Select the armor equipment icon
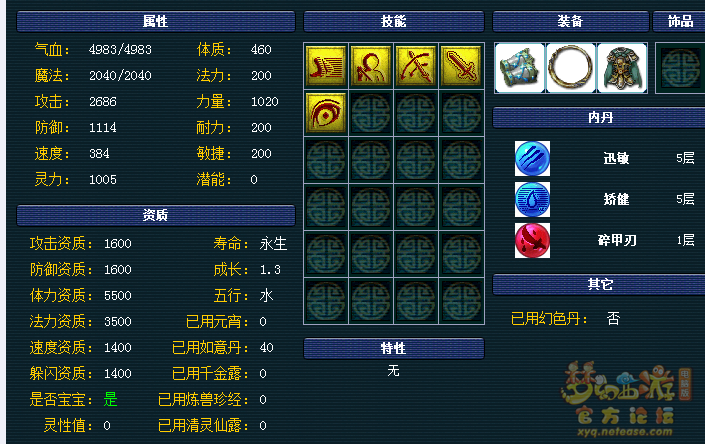This screenshot has width=705, height=444. (622, 68)
